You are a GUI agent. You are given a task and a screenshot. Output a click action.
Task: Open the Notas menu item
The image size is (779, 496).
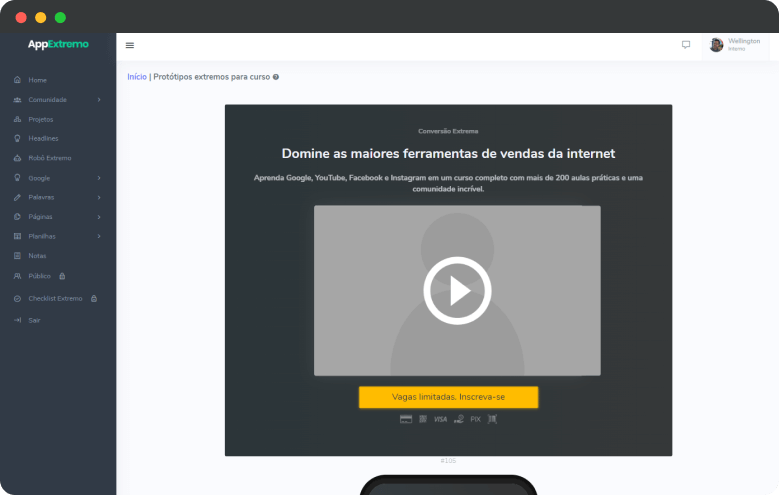[37, 255]
